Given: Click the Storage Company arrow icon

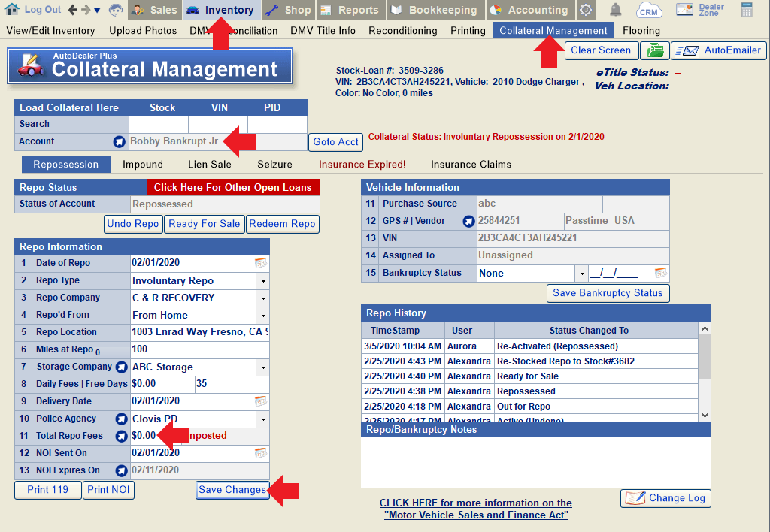Looking at the screenshot, I should click(121, 367).
